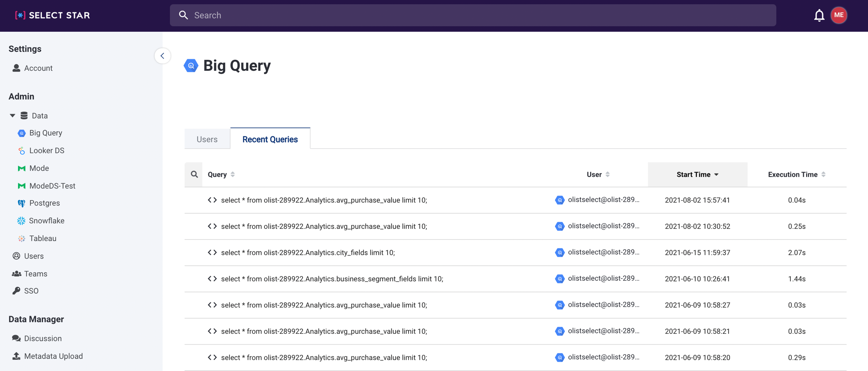Image resolution: width=868 pixels, height=371 pixels.
Task: Click the table search magnifier icon
Action: (x=194, y=174)
